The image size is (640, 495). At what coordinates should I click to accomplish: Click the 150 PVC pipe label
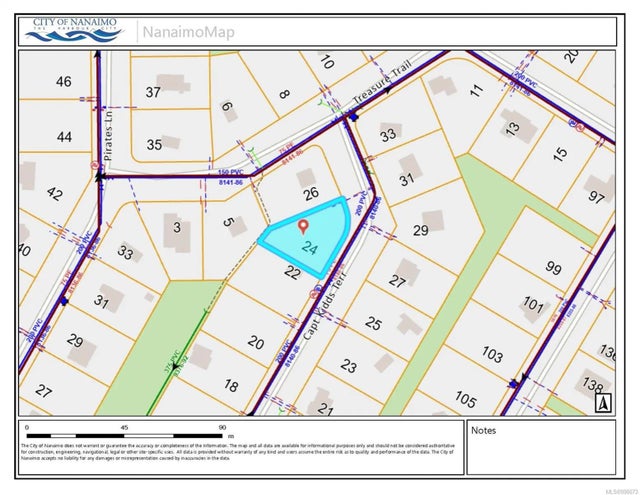(232, 173)
